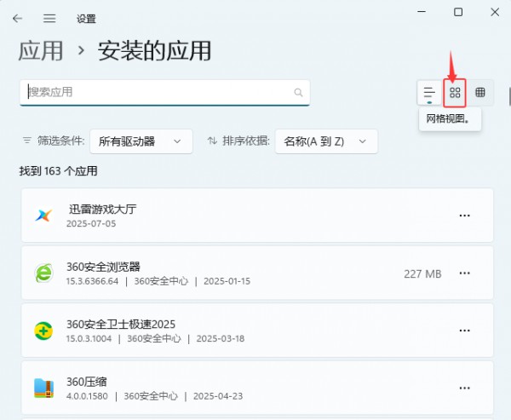Viewport: 511px width, 420px height.
Task: Close the 设置 window
Action: (495, 12)
